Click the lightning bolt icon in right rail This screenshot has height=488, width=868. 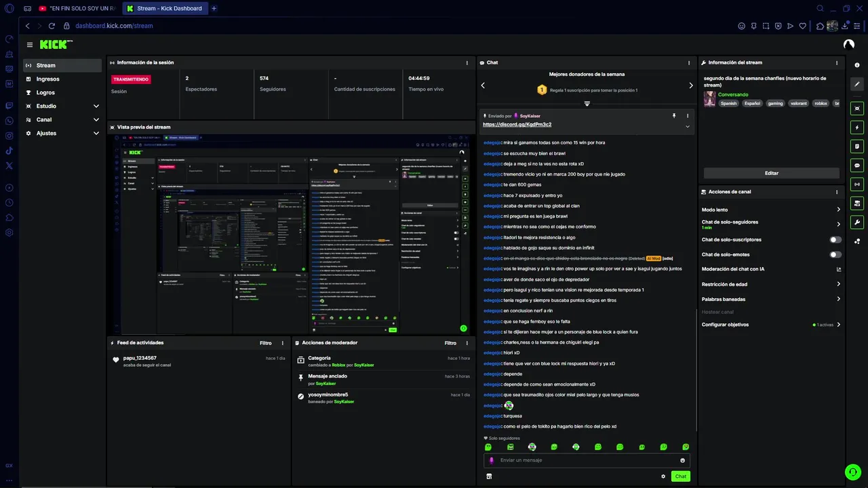click(857, 127)
